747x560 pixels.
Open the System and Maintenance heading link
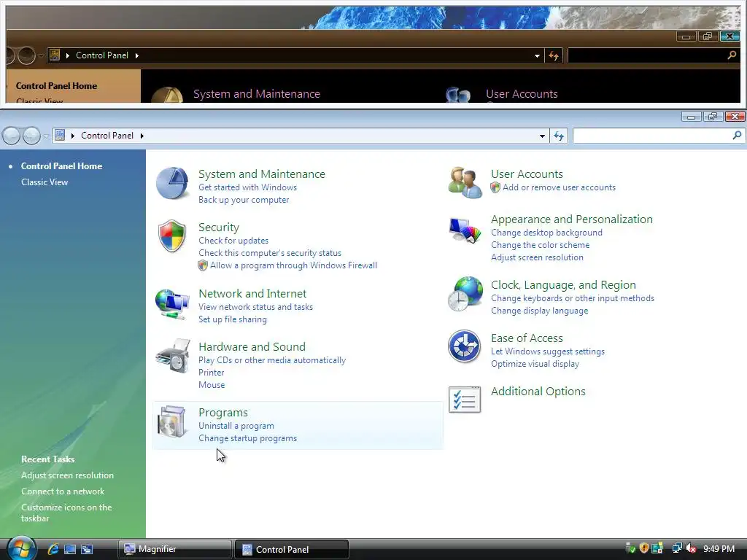coord(262,174)
